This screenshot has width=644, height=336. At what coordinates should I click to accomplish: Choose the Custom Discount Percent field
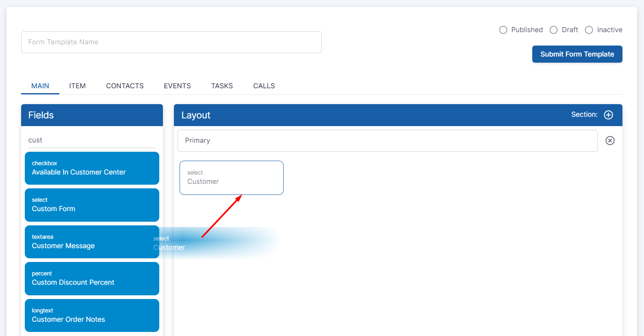click(92, 278)
